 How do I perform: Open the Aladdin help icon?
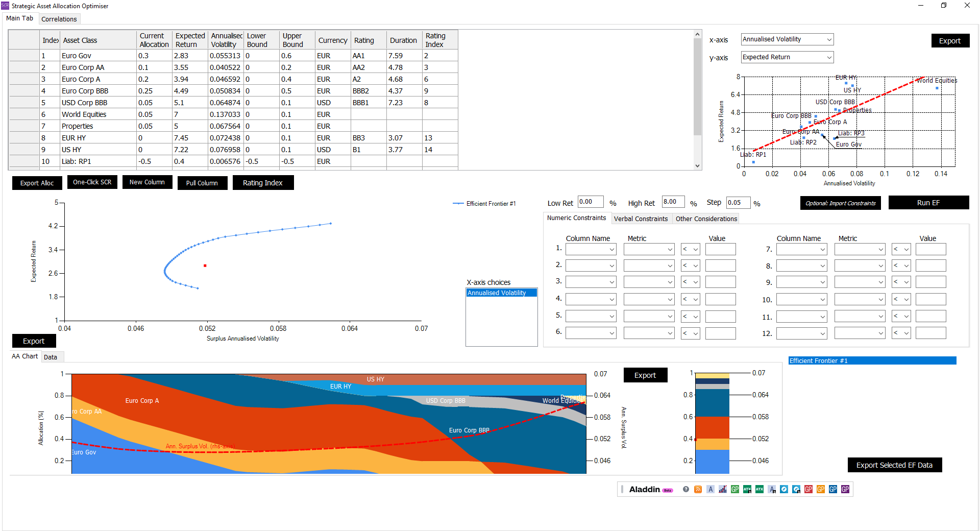[685, 489]
